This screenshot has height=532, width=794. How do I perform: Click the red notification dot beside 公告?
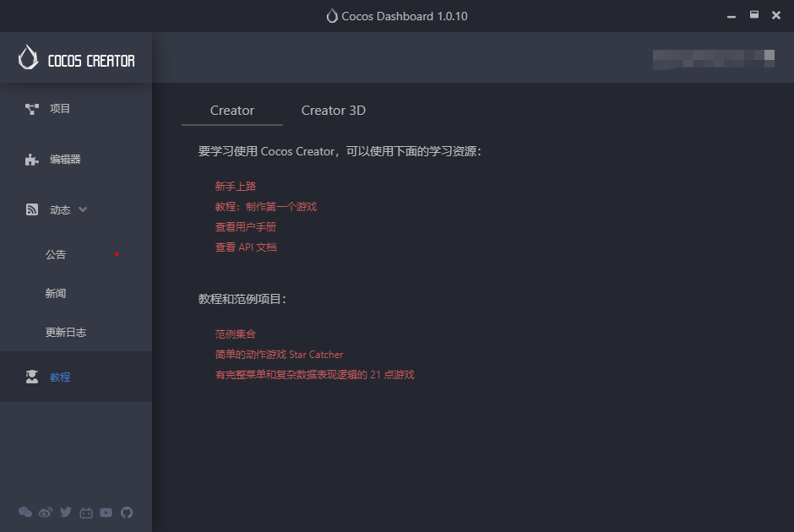pos(117,254)
